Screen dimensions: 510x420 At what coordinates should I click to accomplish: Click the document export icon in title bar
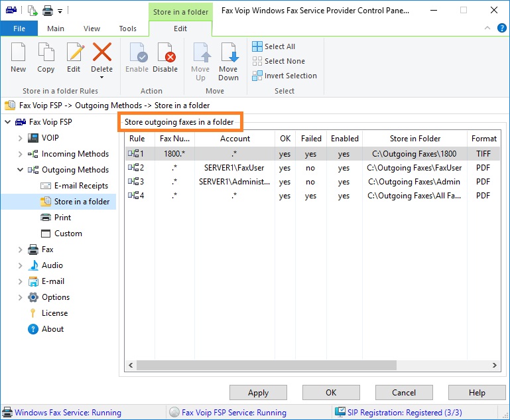tap(32, 11)
